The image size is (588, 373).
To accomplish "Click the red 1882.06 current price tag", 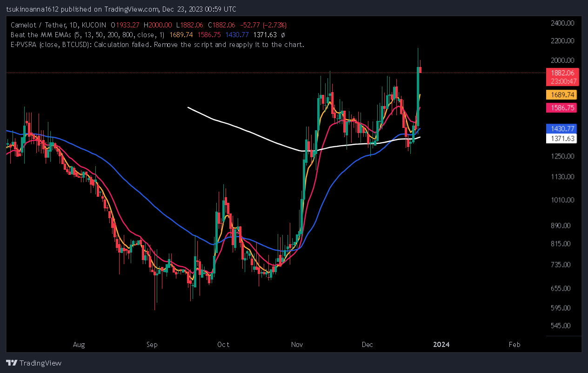I will pyautogui.click(x=563, y=73).
